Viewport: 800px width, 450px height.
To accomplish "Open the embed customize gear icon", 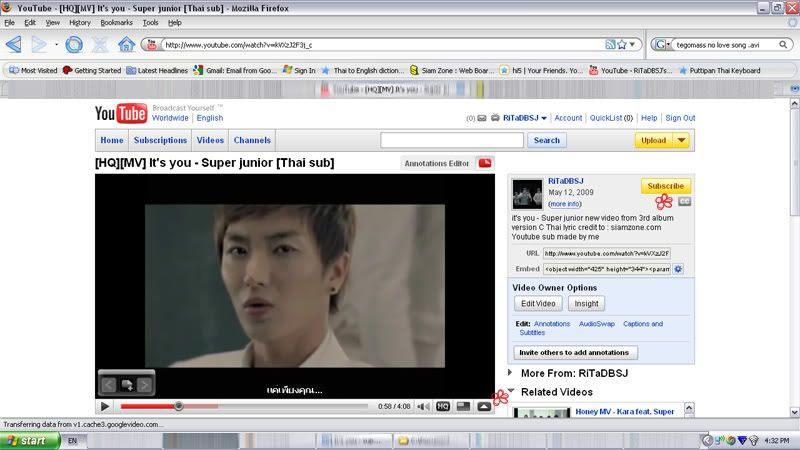I will click(x=678, y=269).
